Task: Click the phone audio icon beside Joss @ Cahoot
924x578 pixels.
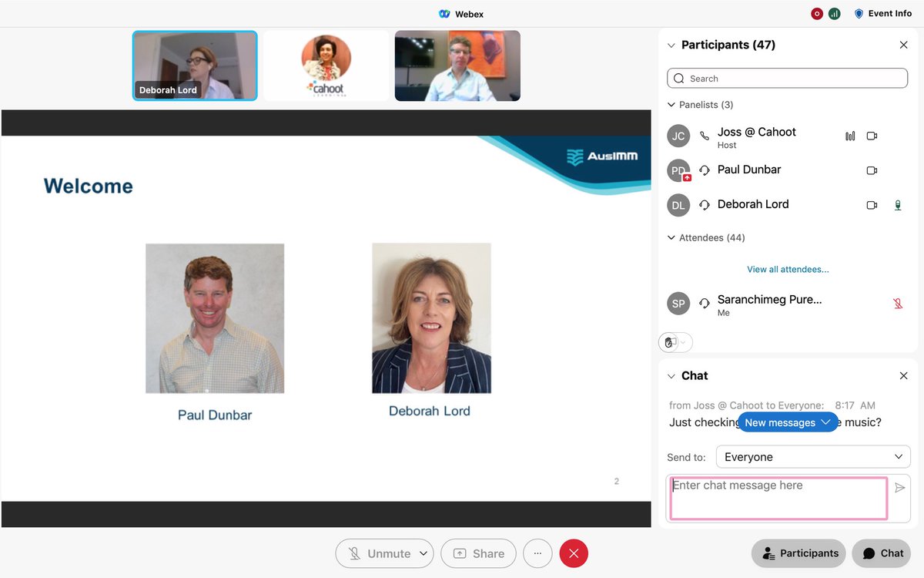Action: (705, 136)
